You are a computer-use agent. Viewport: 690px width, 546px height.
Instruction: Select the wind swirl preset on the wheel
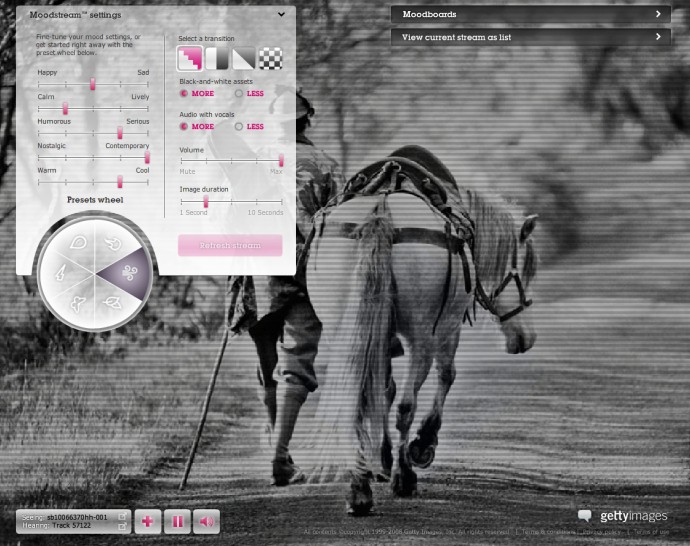point(126,272)
